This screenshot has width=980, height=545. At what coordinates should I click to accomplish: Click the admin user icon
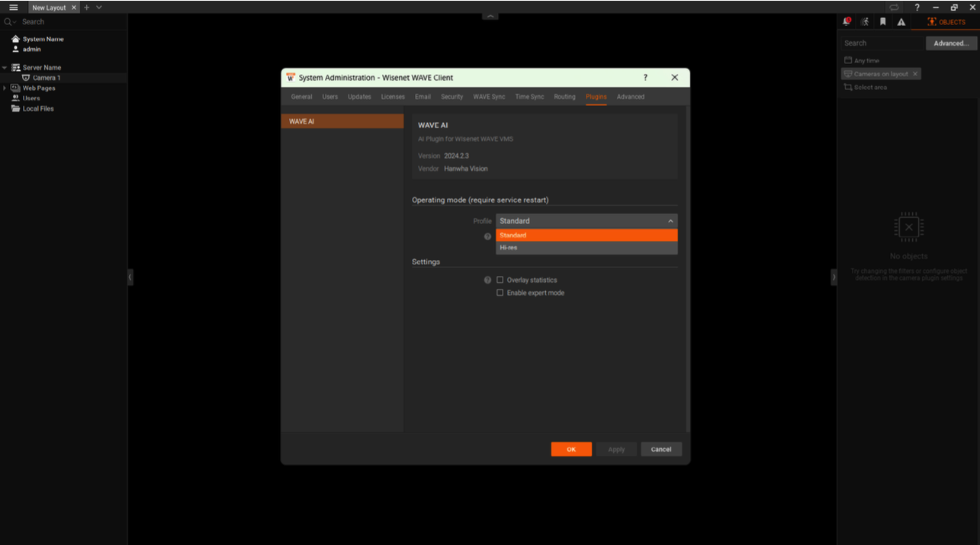(x=15, y=49)
